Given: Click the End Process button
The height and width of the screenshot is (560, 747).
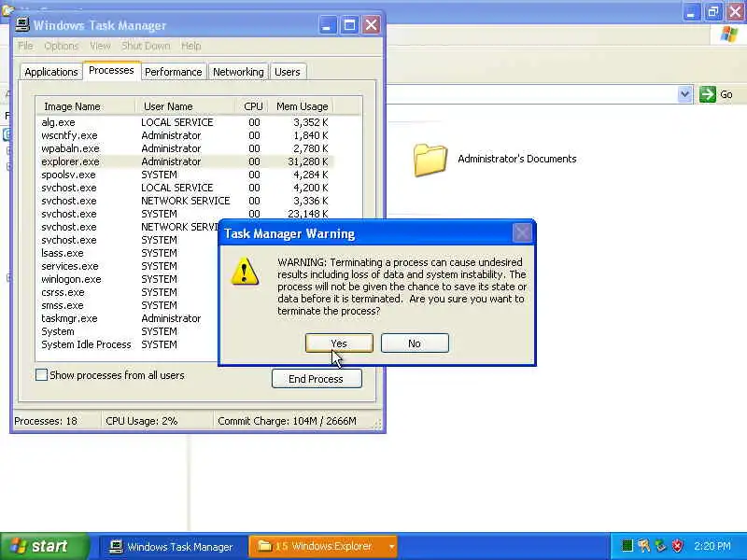Looking at the screenshot, I should click(317, 379).
